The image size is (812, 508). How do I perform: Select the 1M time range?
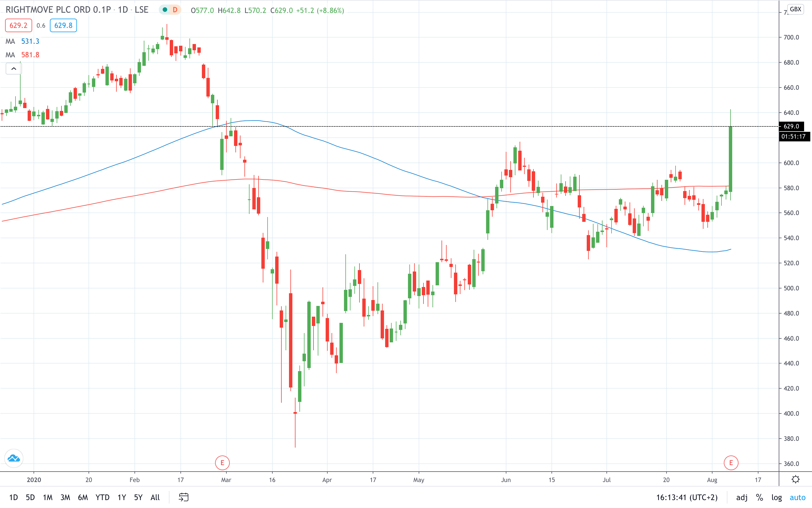(48, 498)
